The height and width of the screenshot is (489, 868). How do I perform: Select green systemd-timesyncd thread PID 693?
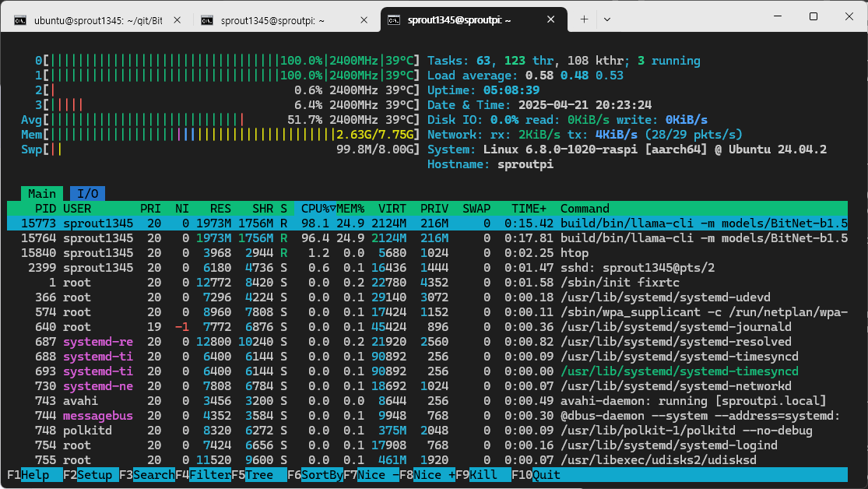click(427, 371)
